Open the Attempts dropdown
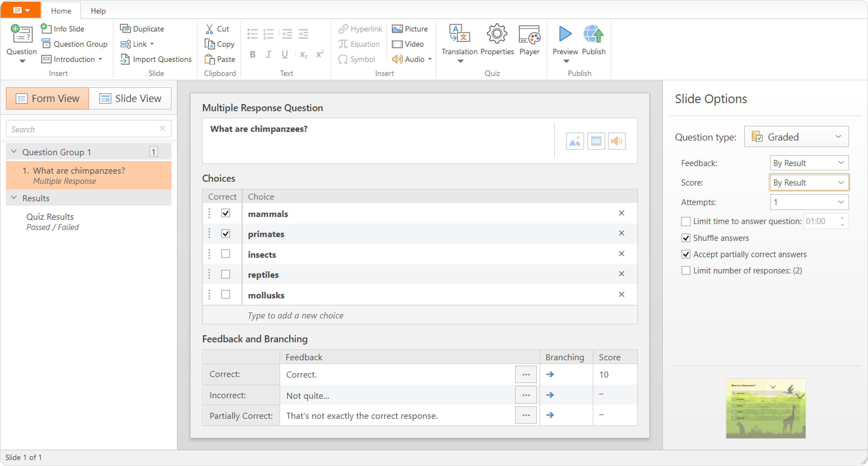 coord(809,202)
